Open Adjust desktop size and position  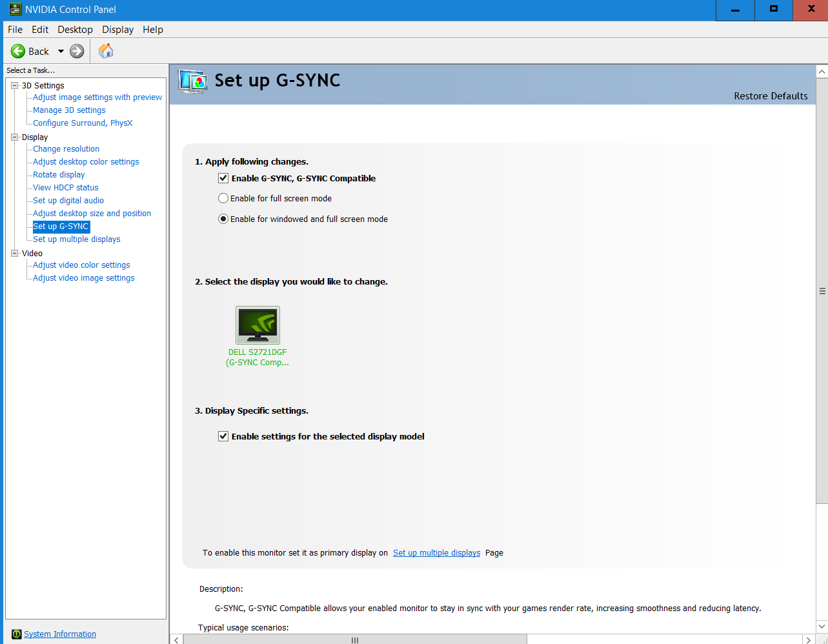tap(92, 214)
